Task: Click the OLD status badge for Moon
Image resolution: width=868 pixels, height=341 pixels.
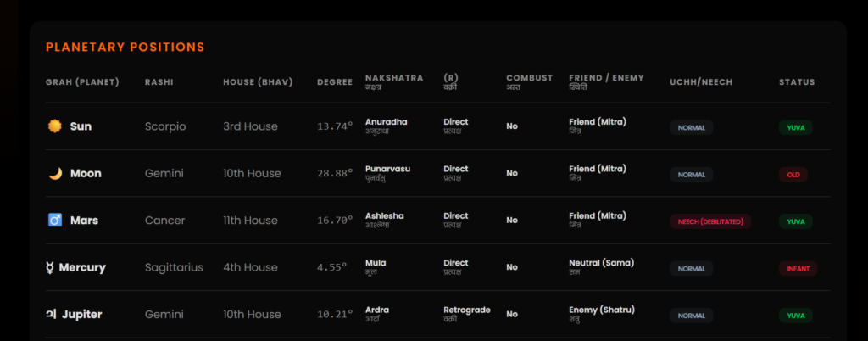Action: pyautogui.click(x=793, y=175)
